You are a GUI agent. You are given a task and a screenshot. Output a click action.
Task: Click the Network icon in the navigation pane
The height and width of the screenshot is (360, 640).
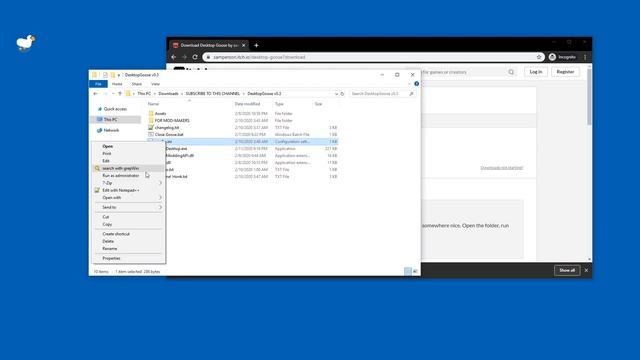click(99, 130)
